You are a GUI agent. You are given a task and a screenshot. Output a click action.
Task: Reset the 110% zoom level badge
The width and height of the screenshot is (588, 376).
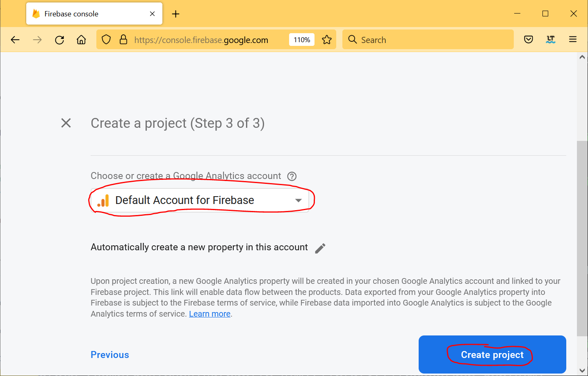click(302, 40)
